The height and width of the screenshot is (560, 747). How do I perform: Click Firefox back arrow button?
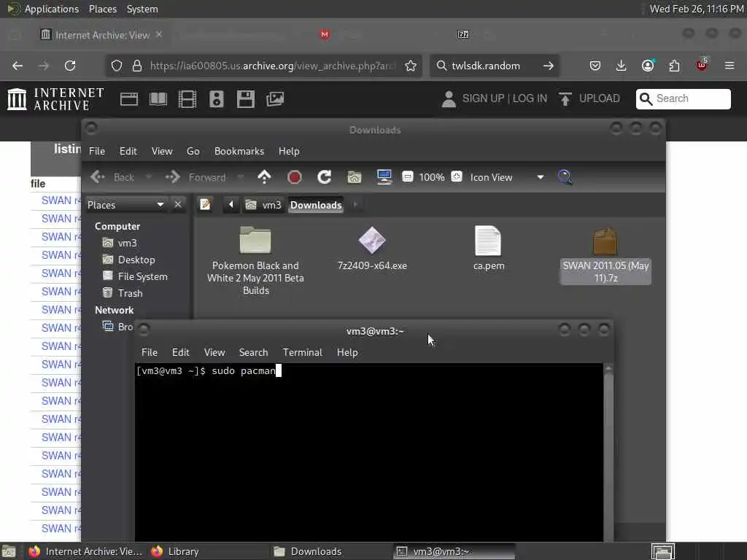18,66
